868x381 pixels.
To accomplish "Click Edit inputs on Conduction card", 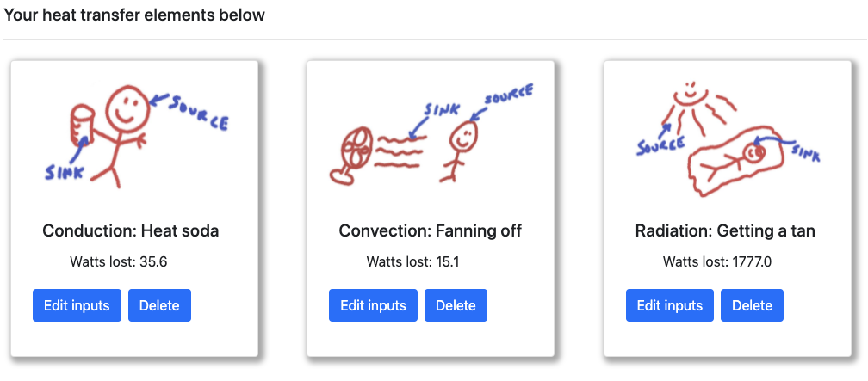I will [x=77, y=305].
